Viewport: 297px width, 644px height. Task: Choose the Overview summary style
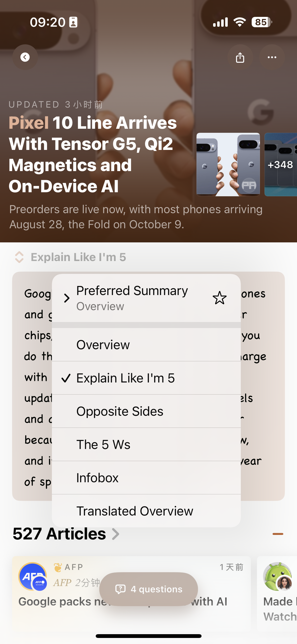click(146, 345)
